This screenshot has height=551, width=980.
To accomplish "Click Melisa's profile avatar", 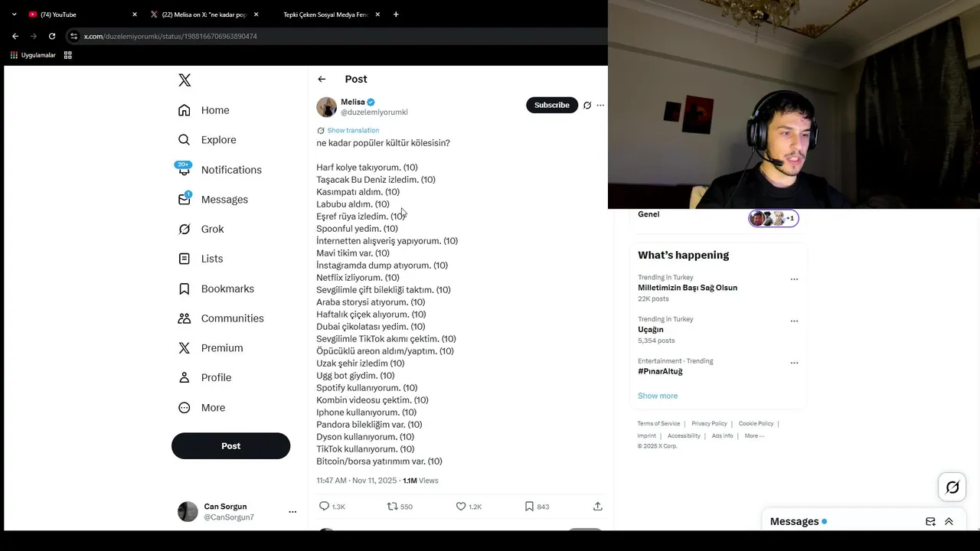I will 327,107.
